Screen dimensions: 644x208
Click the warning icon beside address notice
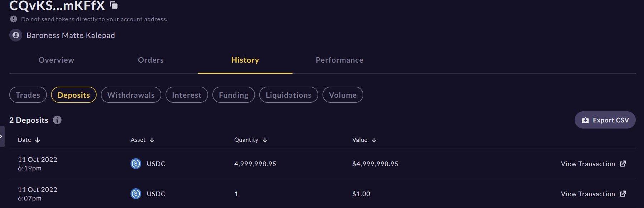[x=14, y=19]
